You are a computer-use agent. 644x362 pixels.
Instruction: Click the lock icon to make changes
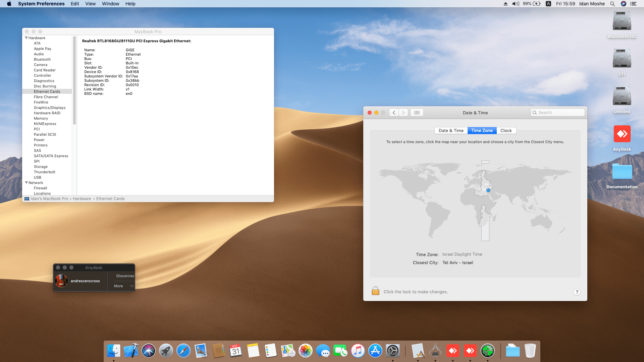[375, 291]
